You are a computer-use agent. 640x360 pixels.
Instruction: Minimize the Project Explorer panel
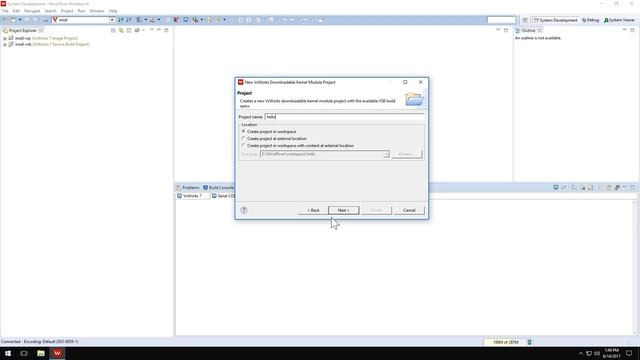coord(159,30)
